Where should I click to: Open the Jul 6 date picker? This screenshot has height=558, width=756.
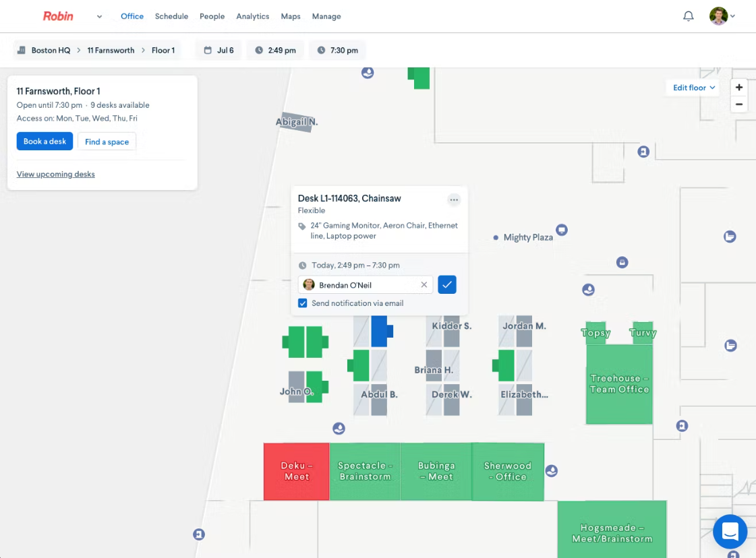point(219,50)
